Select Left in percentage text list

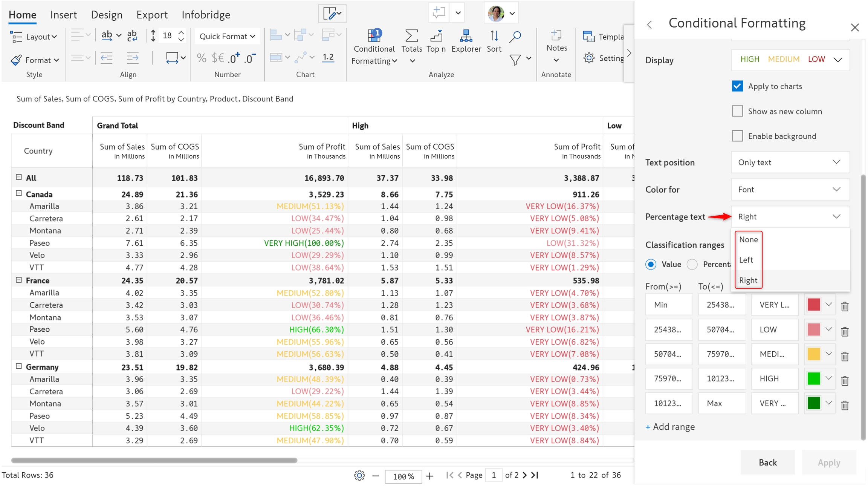point(746,260)
